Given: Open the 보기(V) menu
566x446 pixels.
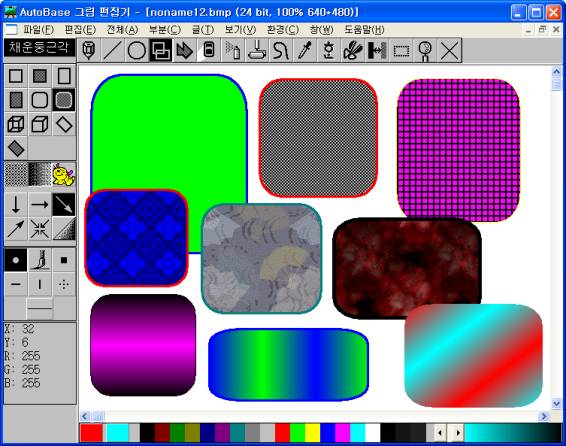Looking at the screenshot, I should click(240, 30).
